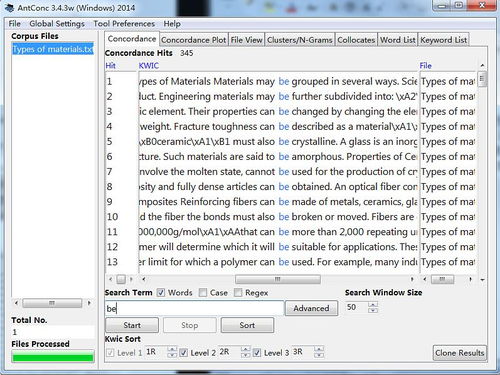Click the corpus files scroll right arrow
The image size is (500, 375).
[x=89, y=303]
